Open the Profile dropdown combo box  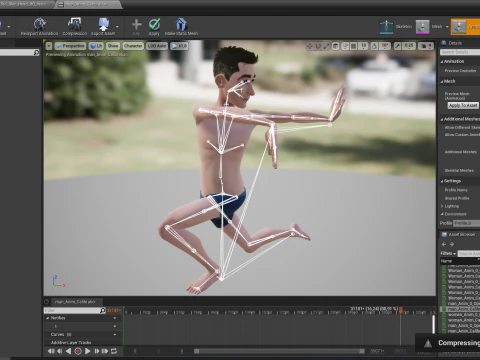coord(467,223)
